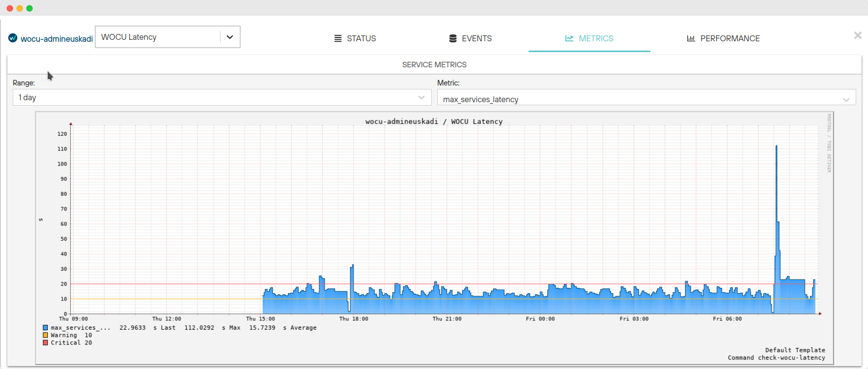The height and width of the screenshot is (369, 868).
Task: Click the yellow Warning legend swatch
Action: point(45,335)
